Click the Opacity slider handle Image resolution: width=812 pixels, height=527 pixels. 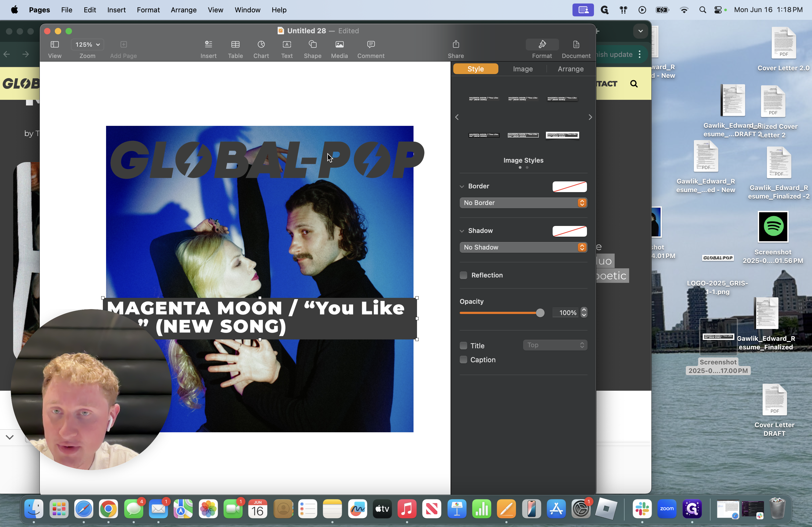(x=540, y=313)
